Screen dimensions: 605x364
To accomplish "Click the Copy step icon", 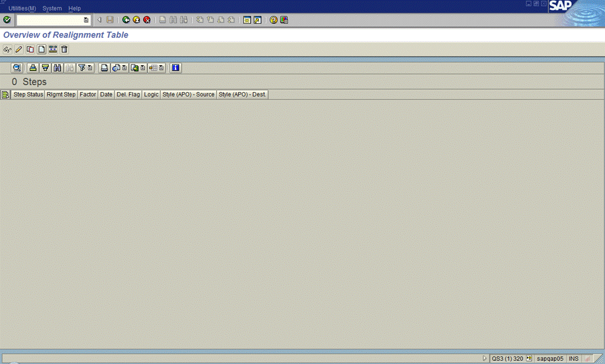I will pos(30,50).
